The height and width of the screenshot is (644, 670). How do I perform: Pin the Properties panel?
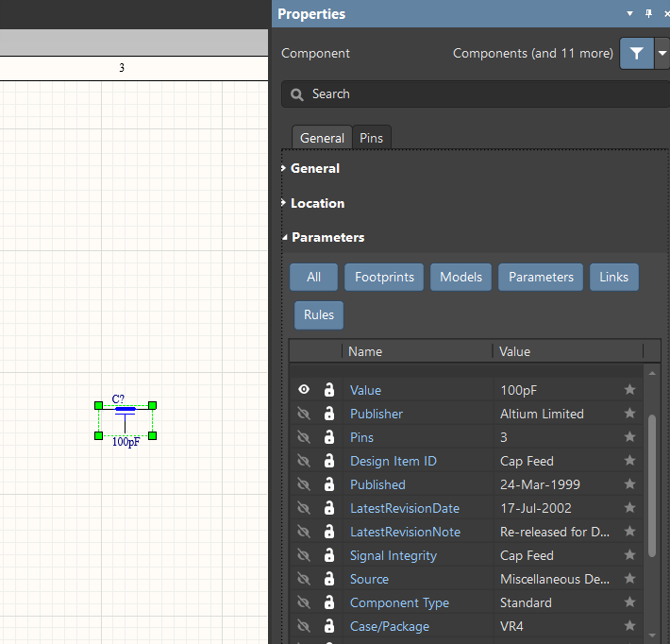[x=648, y=13]
